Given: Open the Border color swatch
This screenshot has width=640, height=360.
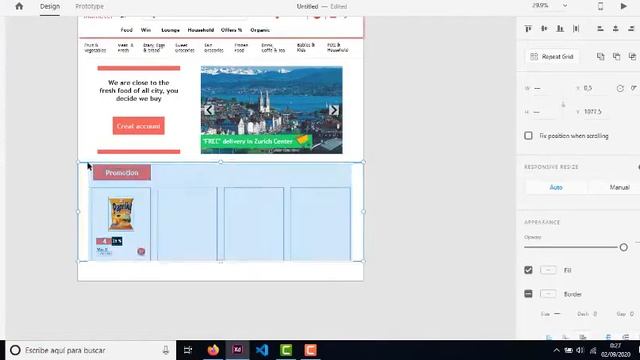Looking at the screenshot, I should point(548,294).
